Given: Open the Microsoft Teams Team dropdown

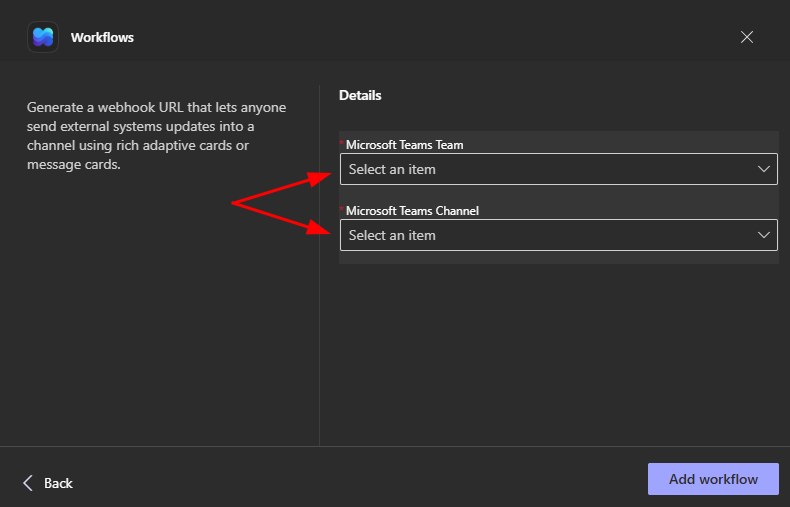Looking at the screenshot, I should [559, 169].
